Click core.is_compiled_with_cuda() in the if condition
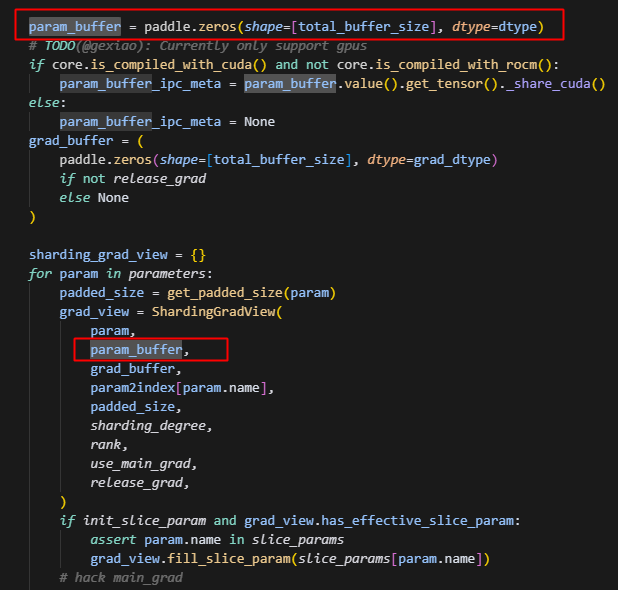 point(160,65)
